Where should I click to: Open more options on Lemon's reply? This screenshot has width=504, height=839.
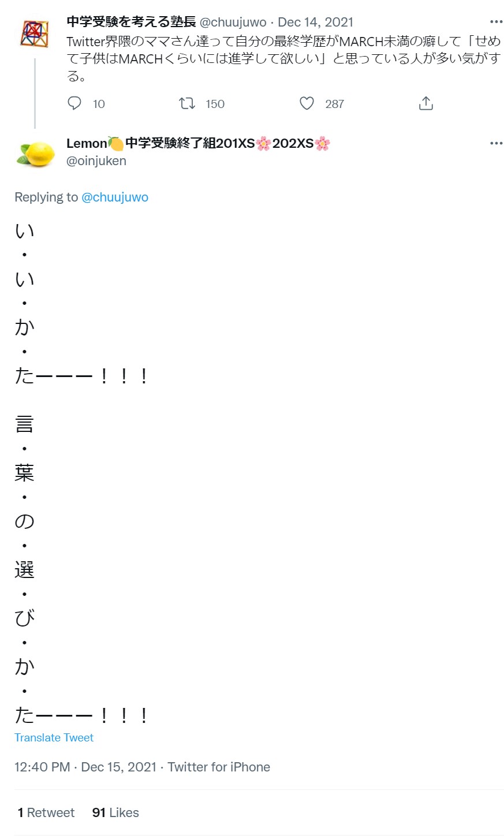pyautogui.click(x=496, y=143)
